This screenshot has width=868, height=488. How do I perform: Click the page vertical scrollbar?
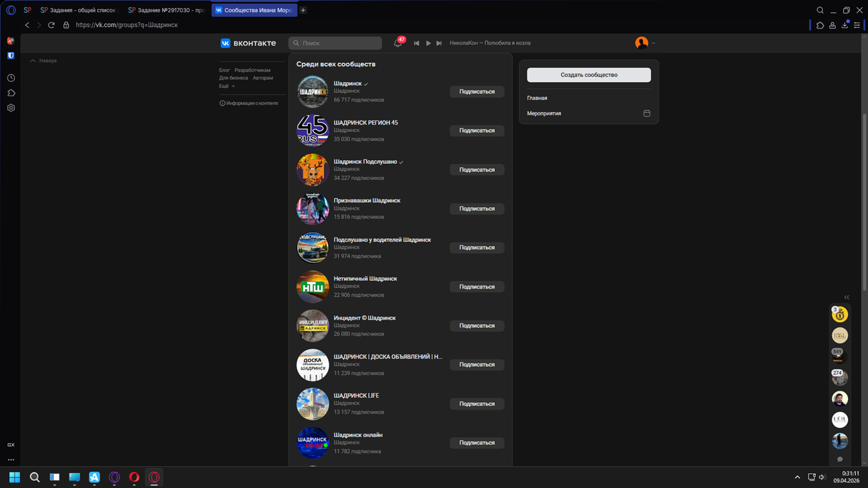(865, 201)
